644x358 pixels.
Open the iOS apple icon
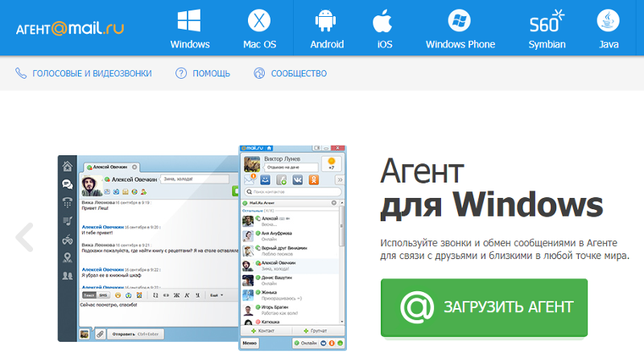[x=382, y=21]
